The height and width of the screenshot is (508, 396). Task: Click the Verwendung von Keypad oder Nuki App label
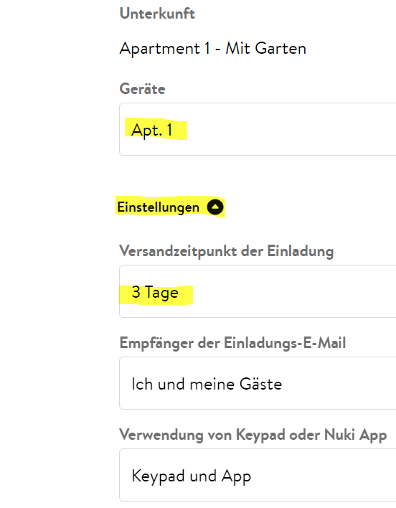coord(253,435)
